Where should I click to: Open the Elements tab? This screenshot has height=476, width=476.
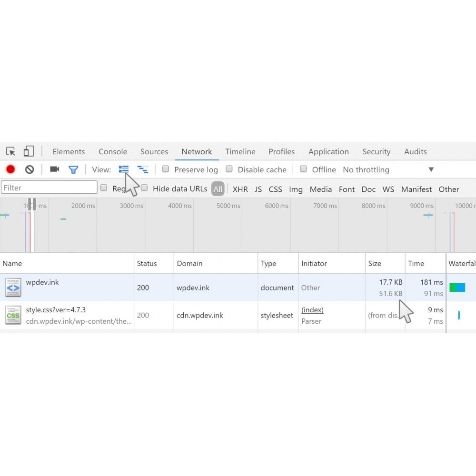click(69, 151)
